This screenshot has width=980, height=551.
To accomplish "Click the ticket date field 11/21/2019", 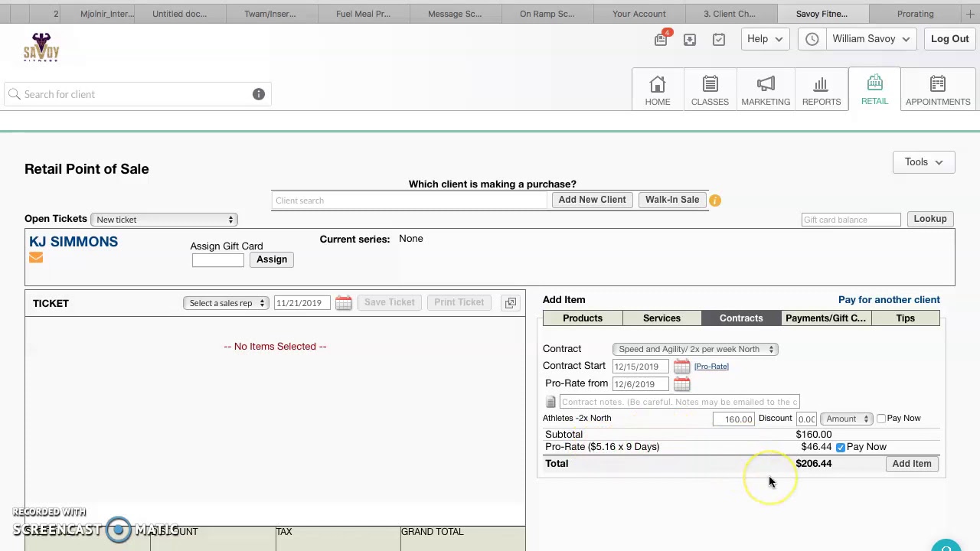I will tap(303, 303).
